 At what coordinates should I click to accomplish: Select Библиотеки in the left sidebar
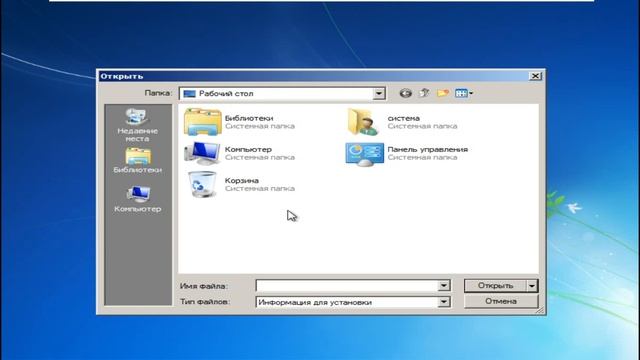[x=138, y=160]
